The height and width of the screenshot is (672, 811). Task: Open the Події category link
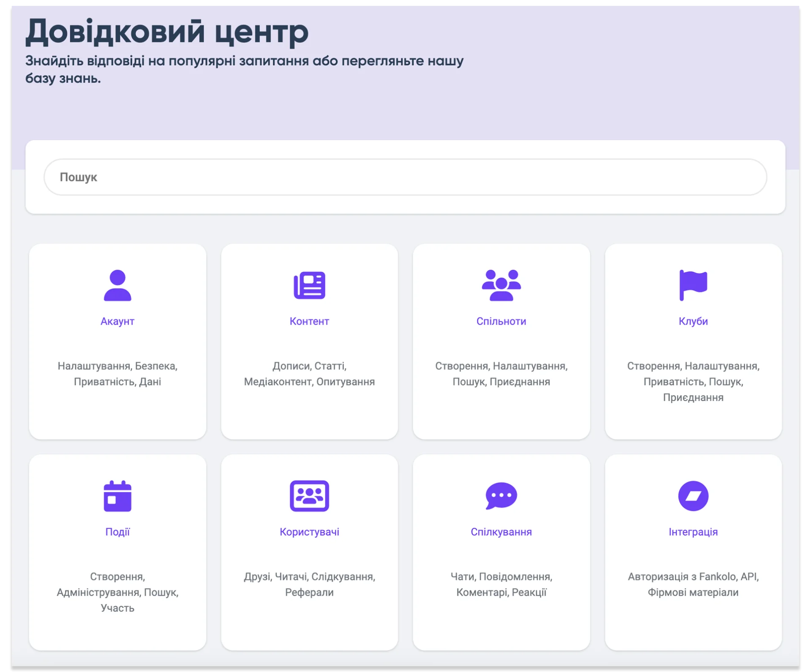pos(117,532)
